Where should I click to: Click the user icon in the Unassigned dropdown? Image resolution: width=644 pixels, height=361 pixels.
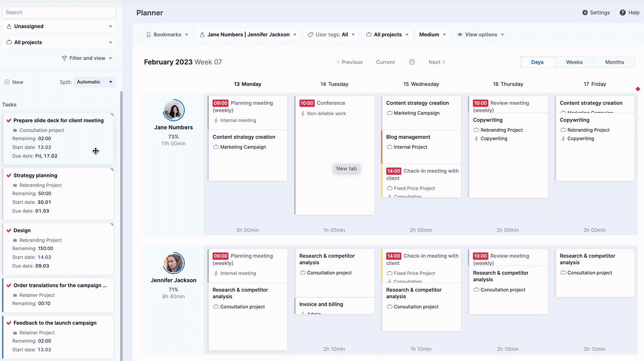[x=9, y=26]
